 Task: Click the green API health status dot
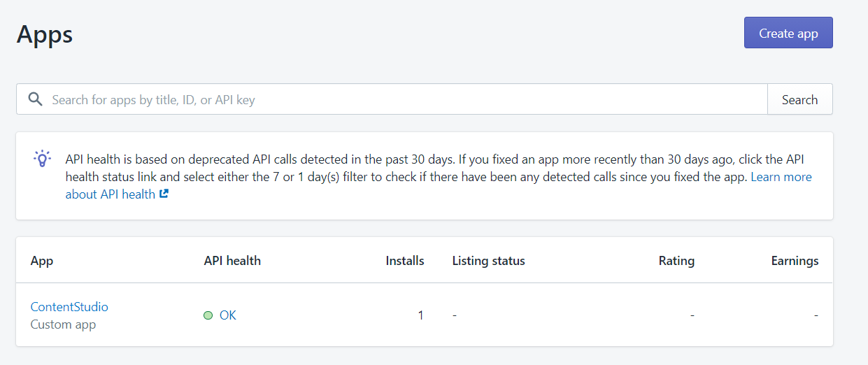pyautogui.click(x=208, y=315)
